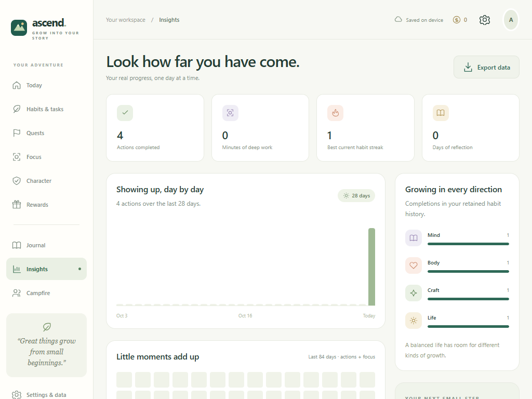The width and height of the screenshot is (532, 399).
Task: Open the settings gear in the header
Action: click(485, 20)
